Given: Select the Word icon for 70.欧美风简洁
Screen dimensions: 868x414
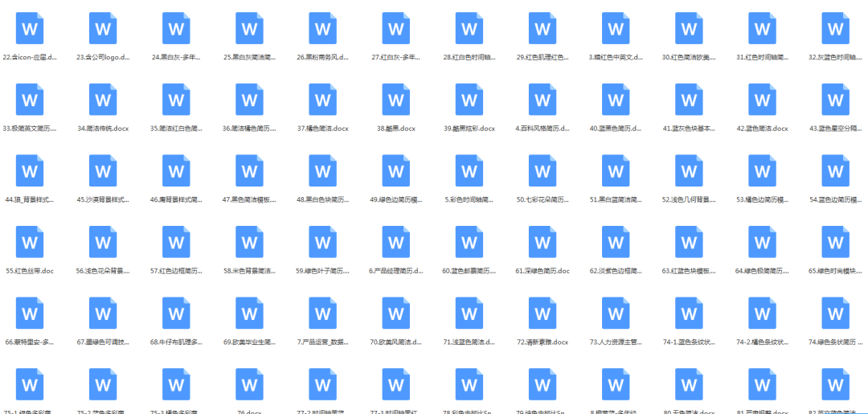Looking at the screenshot, I should (x=396, y=313).
